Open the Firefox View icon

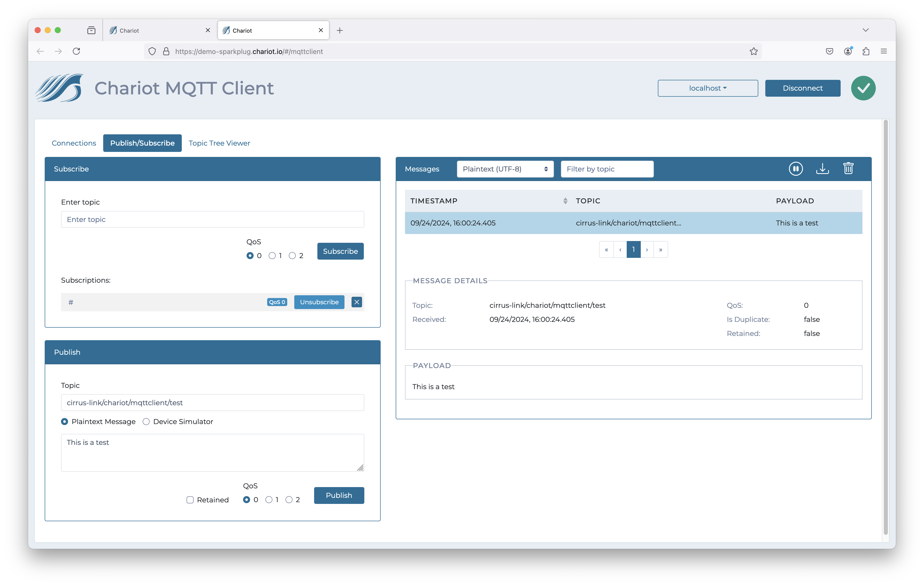tap(91, 30)
